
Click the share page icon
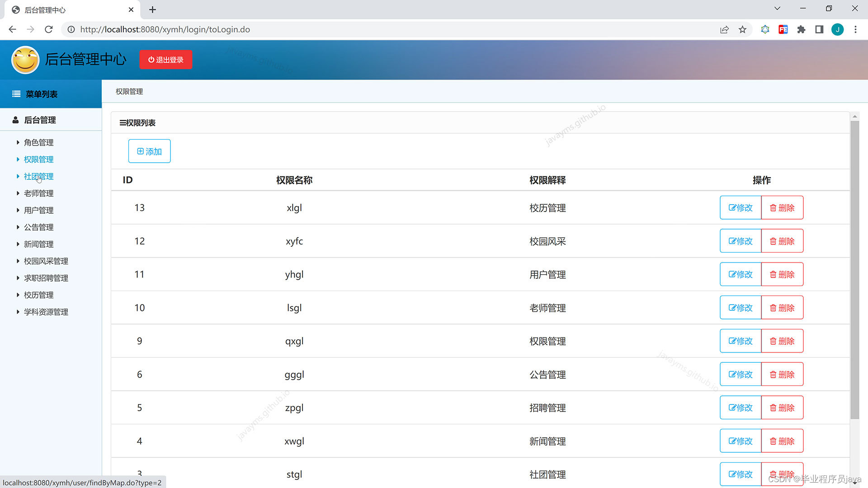point(724,29)
